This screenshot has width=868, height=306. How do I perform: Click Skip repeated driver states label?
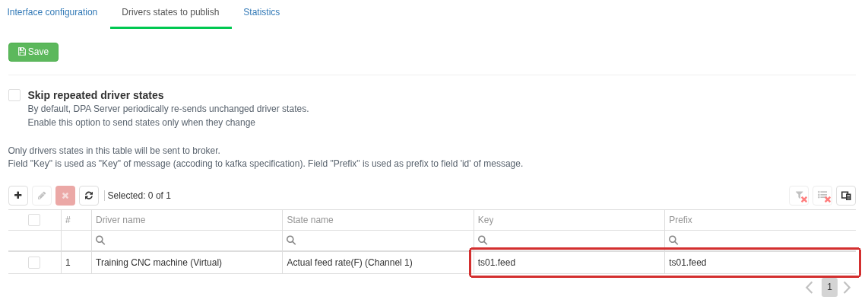[x=96, y=95]
